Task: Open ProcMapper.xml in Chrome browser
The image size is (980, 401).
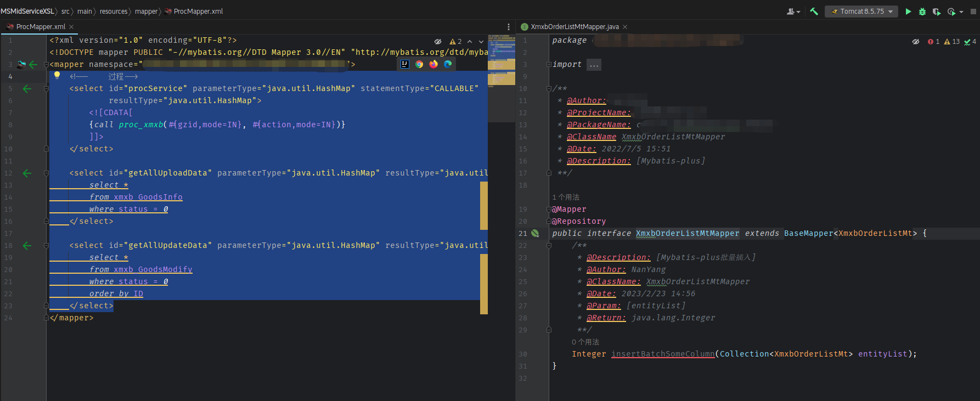Action: 419,64
